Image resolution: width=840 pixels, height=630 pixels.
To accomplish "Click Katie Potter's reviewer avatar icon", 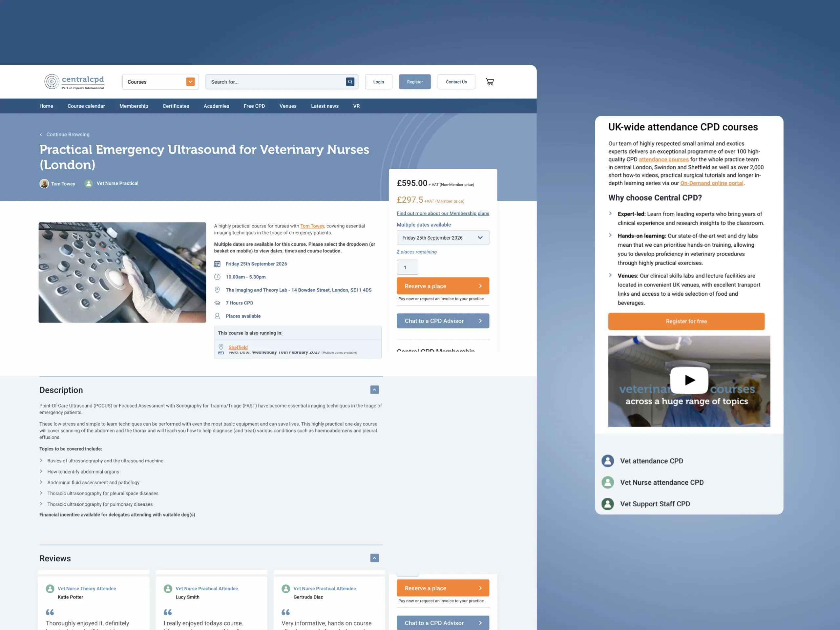I will pyautogui.click(x=50, y=589).
